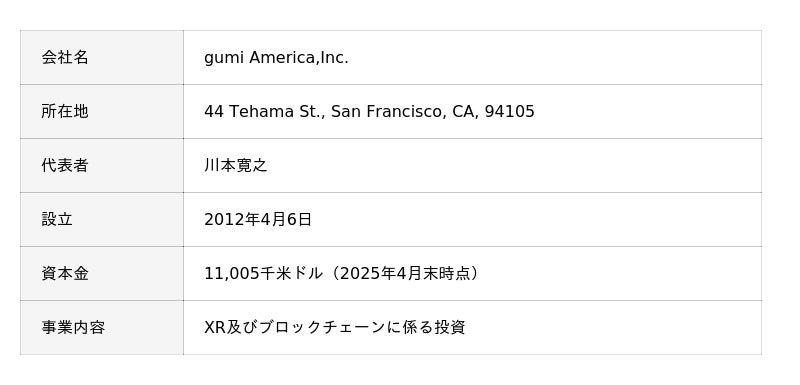Select the representative name 川本寛之
Viewport: 800px width, 385px height.
[x=236, y=165]
